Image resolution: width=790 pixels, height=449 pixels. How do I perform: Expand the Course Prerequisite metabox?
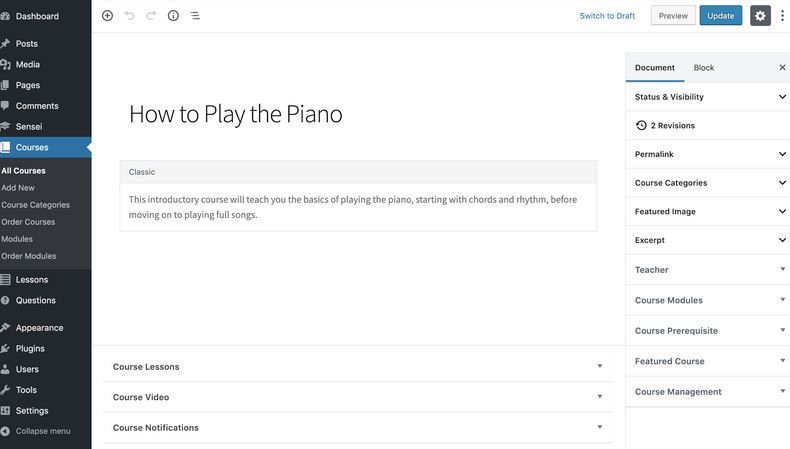[707, 331]
